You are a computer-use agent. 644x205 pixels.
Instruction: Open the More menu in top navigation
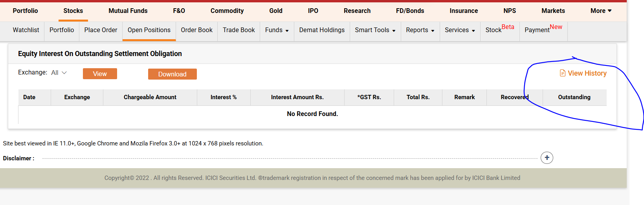click(601, 11)
